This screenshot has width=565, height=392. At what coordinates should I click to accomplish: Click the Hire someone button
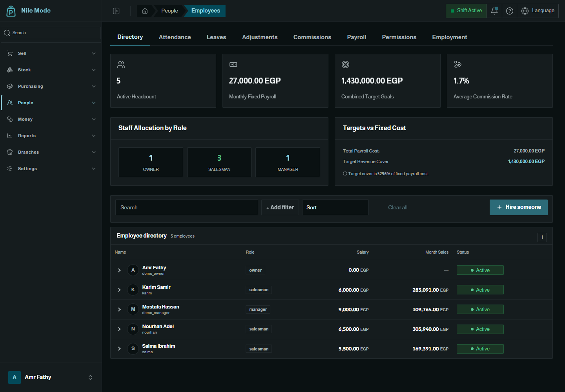519,207
